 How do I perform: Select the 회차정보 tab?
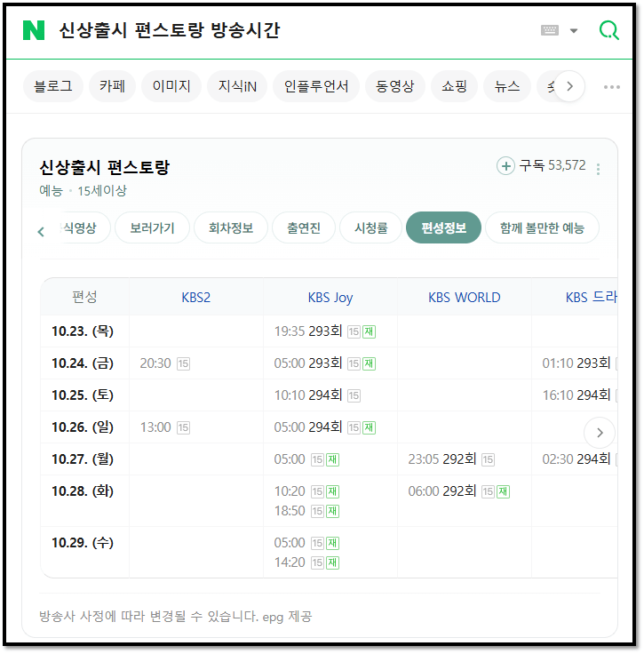[x=231, y=227]
